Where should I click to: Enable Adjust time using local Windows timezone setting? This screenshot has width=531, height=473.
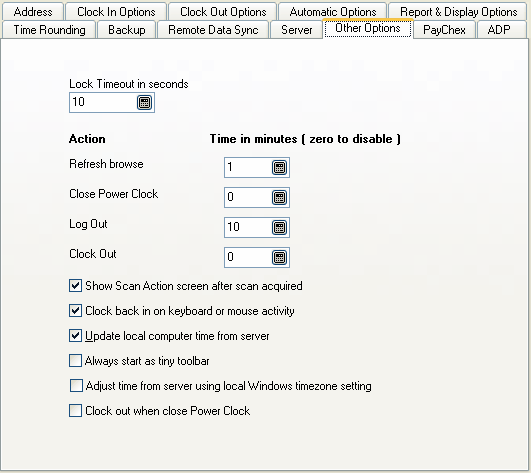tap(76, 386)
